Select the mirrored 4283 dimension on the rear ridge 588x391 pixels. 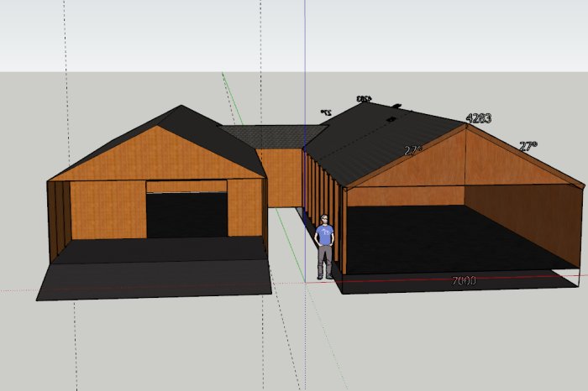coord(364,99)
